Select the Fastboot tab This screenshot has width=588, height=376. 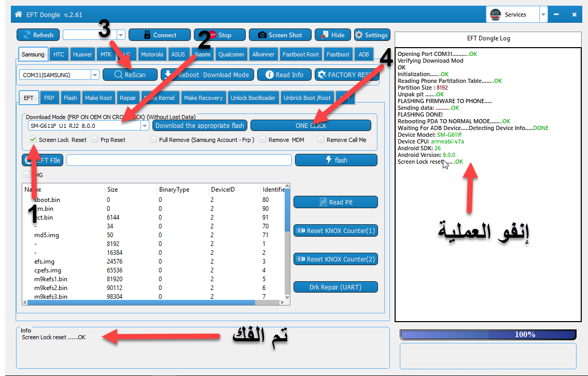[338, 54]
